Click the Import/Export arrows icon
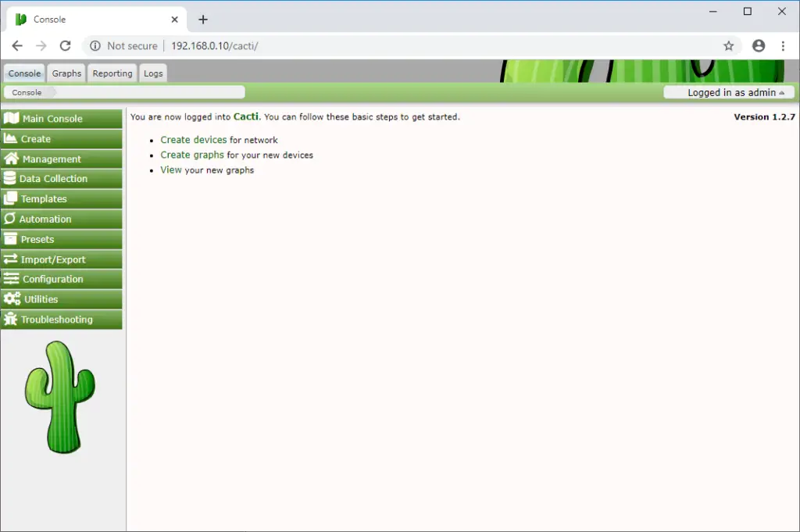This screenshot has height=532, width=800. pyautogui.click(x=11, y=259)
